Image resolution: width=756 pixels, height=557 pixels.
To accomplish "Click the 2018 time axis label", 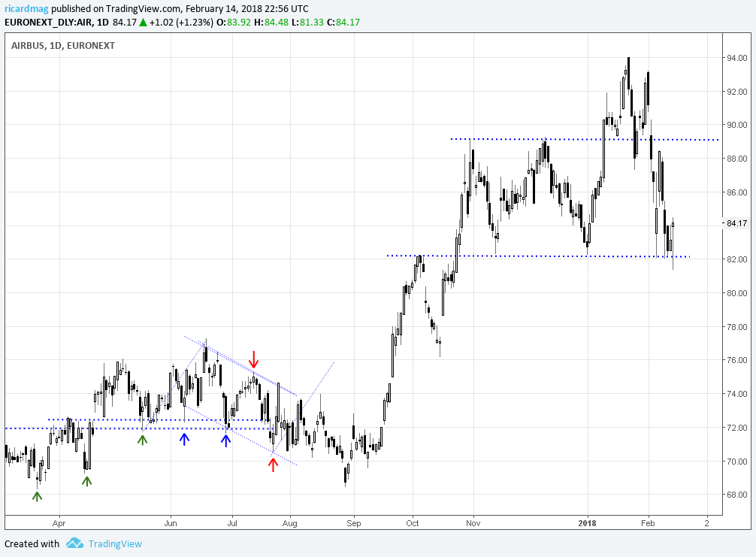I will [x=588, y=523].
